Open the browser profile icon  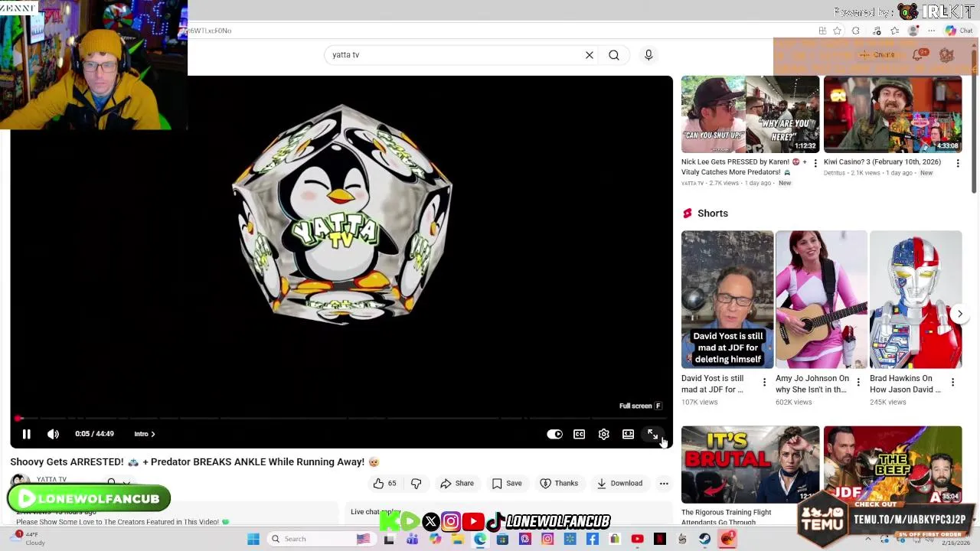click(913, 31)
